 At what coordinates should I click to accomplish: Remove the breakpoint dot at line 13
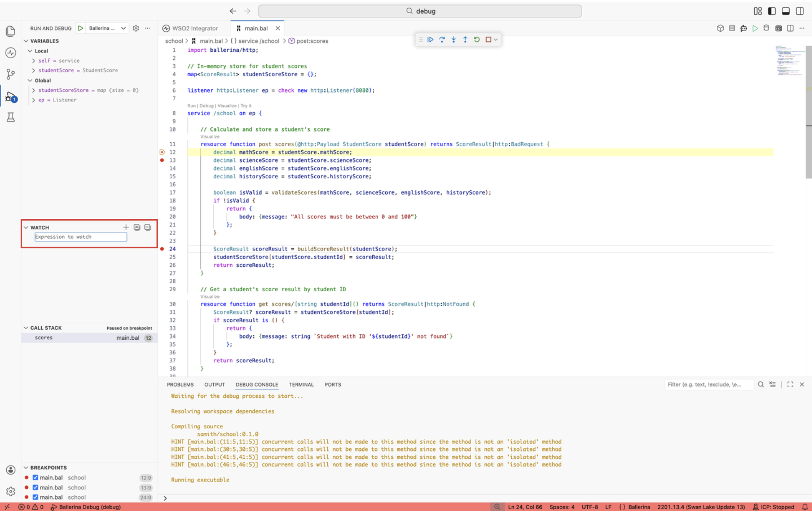click(x=162, y=160)
